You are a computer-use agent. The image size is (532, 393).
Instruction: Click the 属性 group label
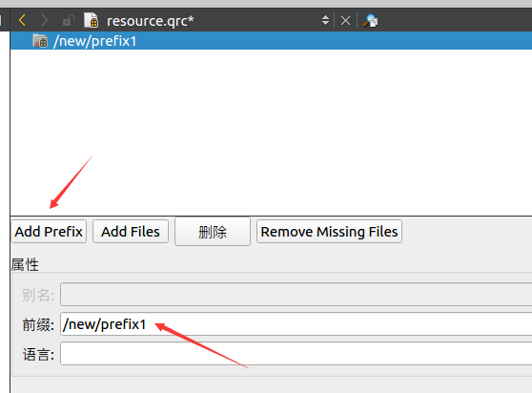tap(25, 264)
